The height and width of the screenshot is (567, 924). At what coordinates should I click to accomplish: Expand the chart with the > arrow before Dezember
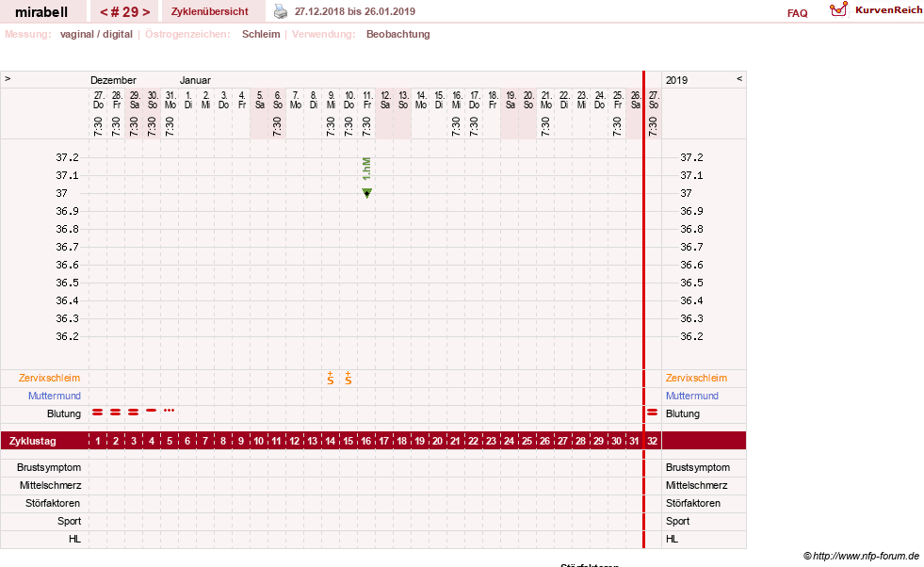tap(8, 78)
